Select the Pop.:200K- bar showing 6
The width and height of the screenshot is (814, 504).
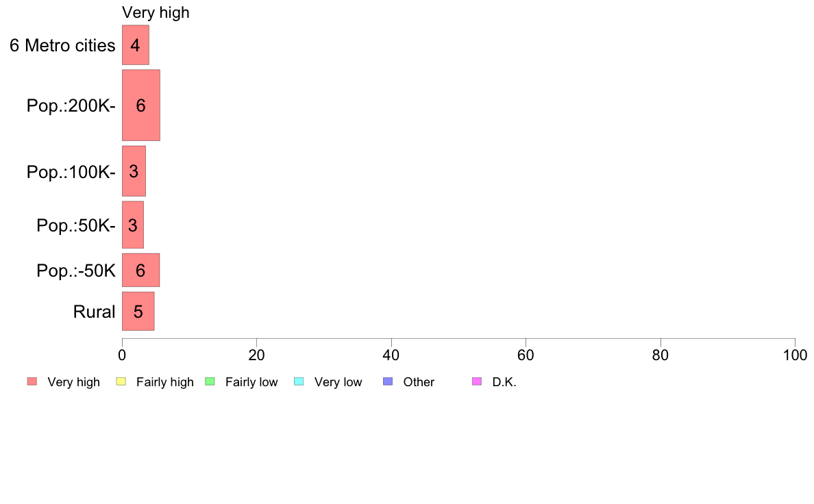[141, 105]
